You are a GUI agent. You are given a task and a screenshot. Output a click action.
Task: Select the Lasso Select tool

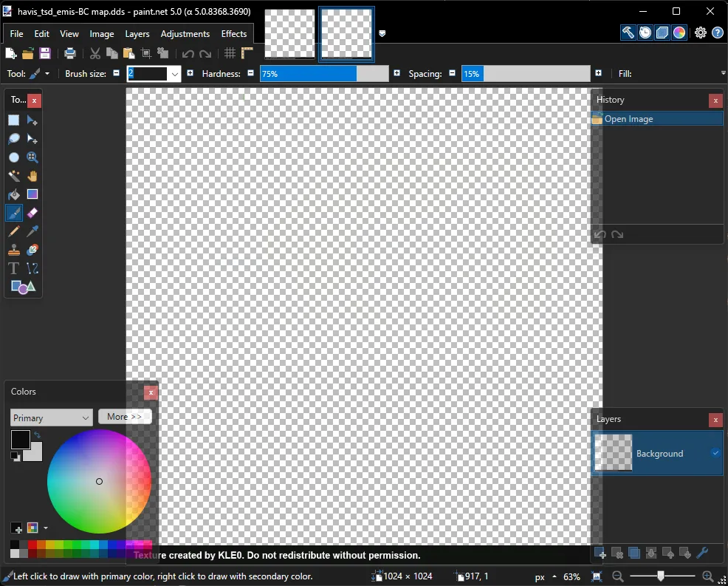[x=14, y=139]
